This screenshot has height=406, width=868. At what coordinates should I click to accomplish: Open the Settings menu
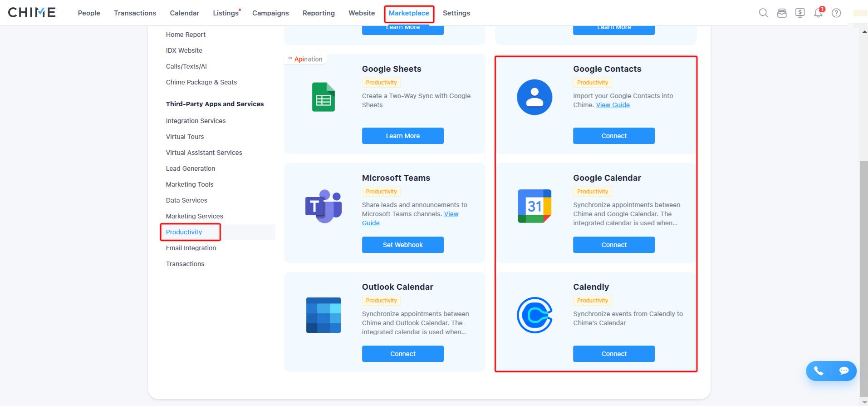tap(456, 13)
